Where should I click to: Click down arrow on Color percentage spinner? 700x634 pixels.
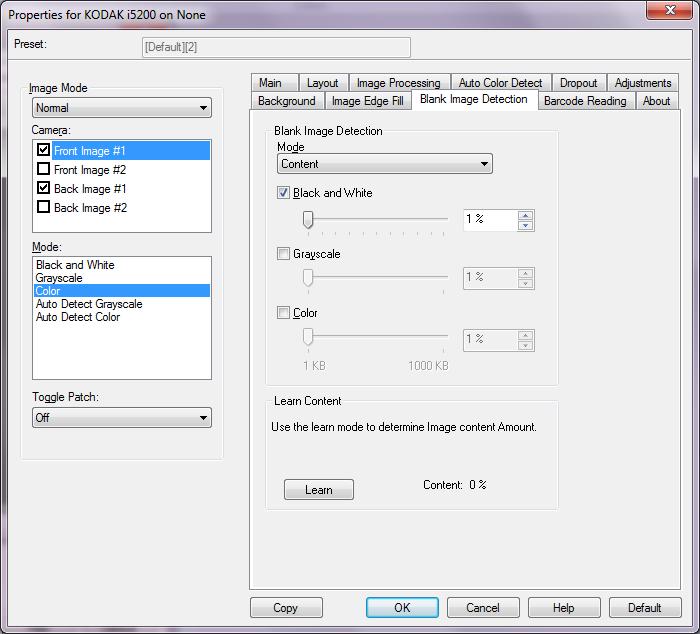(x=525, y=345)
